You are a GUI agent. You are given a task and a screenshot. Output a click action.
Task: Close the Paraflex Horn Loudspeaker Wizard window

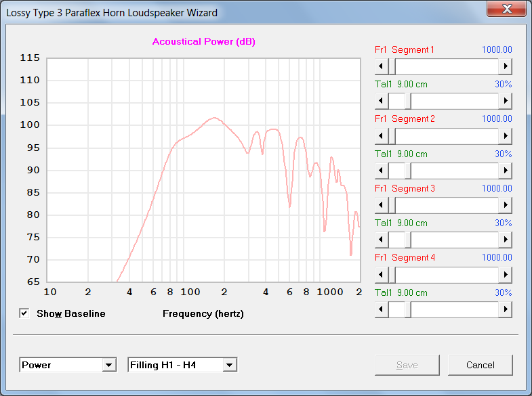point(506,9)
